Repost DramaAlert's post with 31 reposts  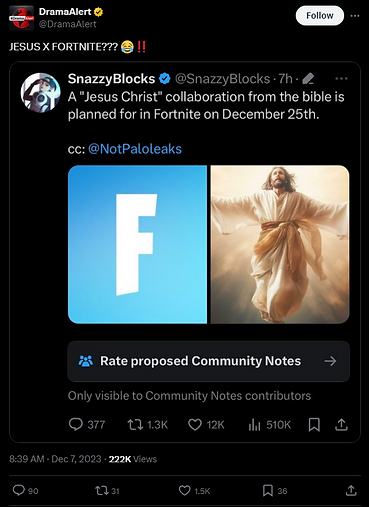(107, 491)
